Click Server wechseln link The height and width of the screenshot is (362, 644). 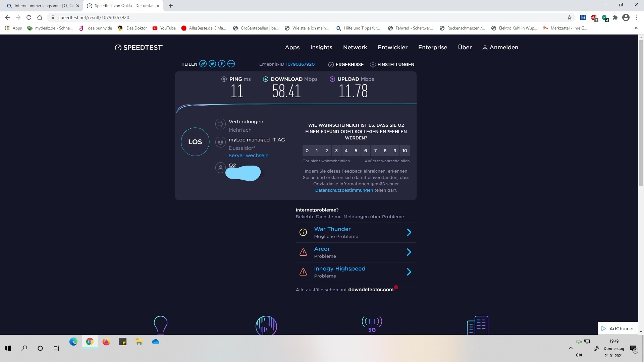pos(249,156)
